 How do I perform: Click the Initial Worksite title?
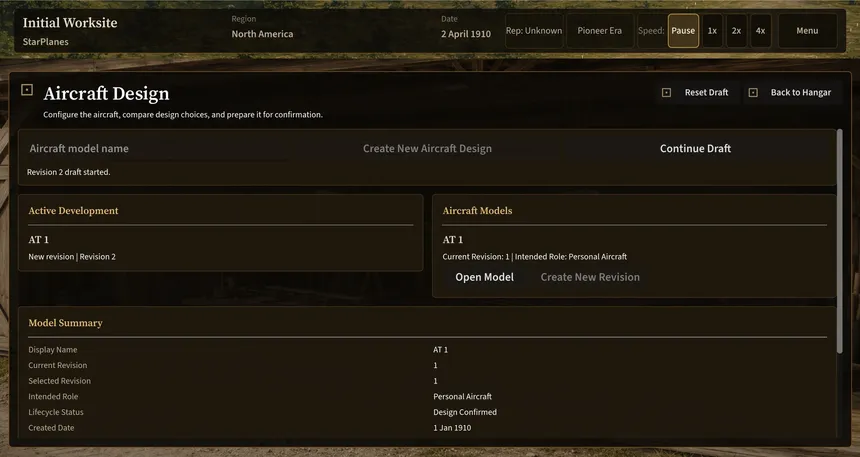point(70,22)
